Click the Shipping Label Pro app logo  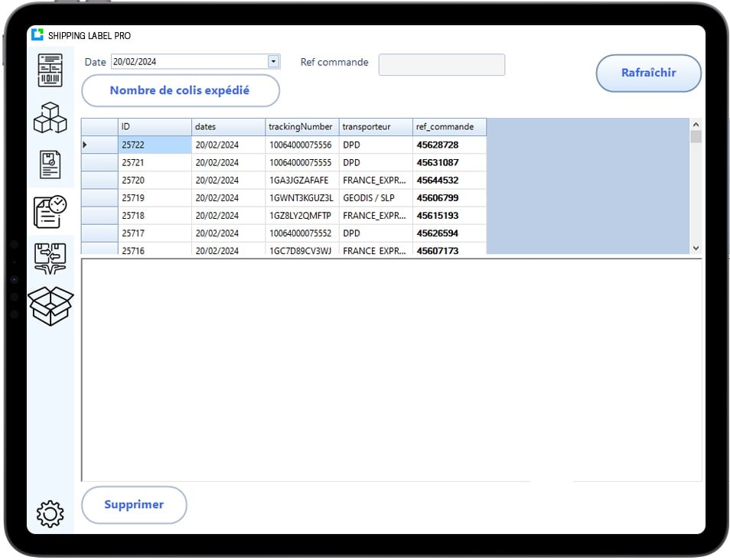click(37, 35)
